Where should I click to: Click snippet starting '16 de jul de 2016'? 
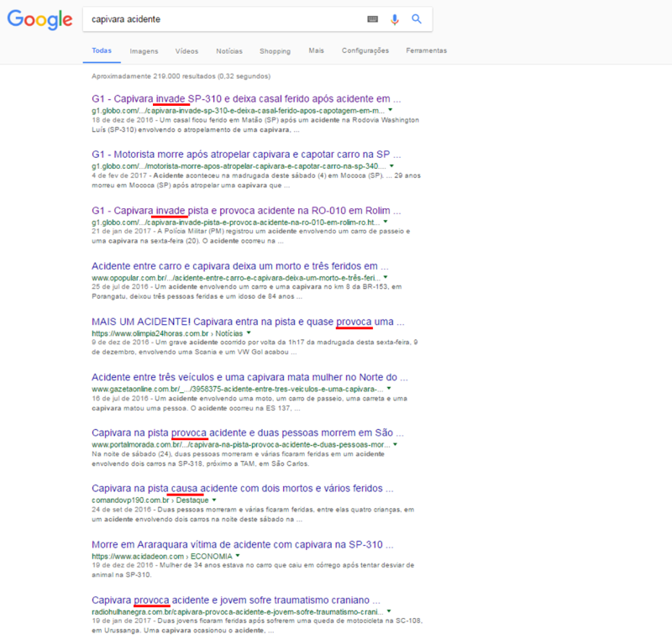249,403
